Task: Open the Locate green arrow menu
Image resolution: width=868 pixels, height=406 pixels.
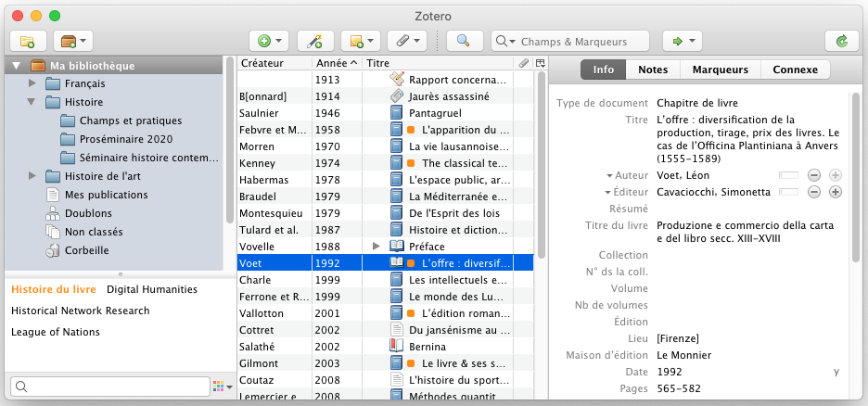Action: click(682, 41)
